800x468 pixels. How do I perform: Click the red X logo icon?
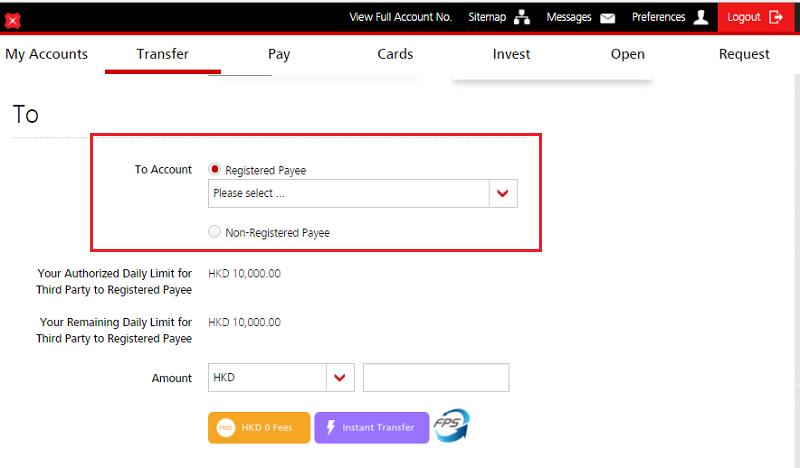click(13, 19)
